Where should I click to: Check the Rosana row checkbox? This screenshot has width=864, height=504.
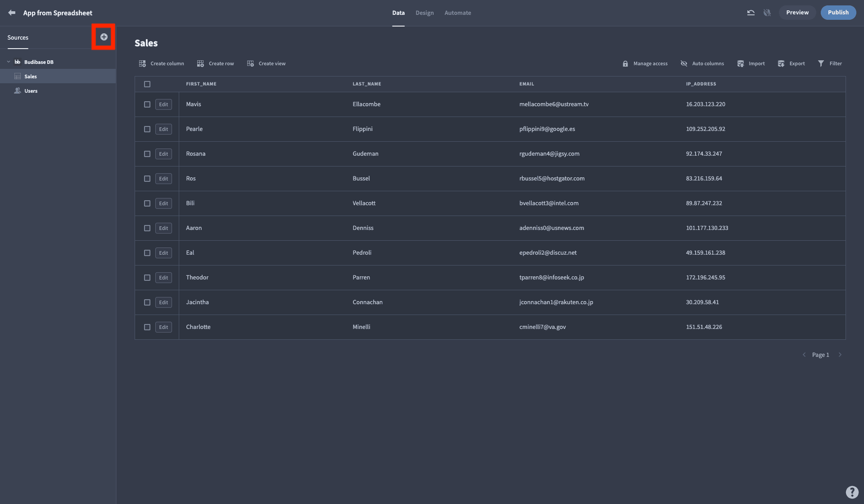(147, 154)
